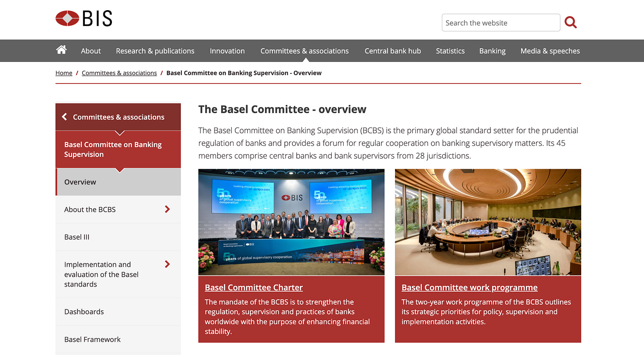
Task: Click the two-year work programme description text
Action: pyautogui.click(x=486, y=312)
